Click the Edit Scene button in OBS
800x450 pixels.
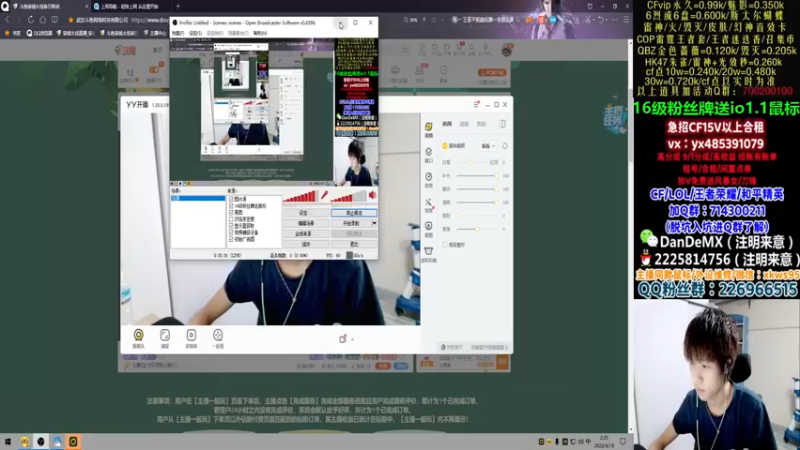(304, 223)
